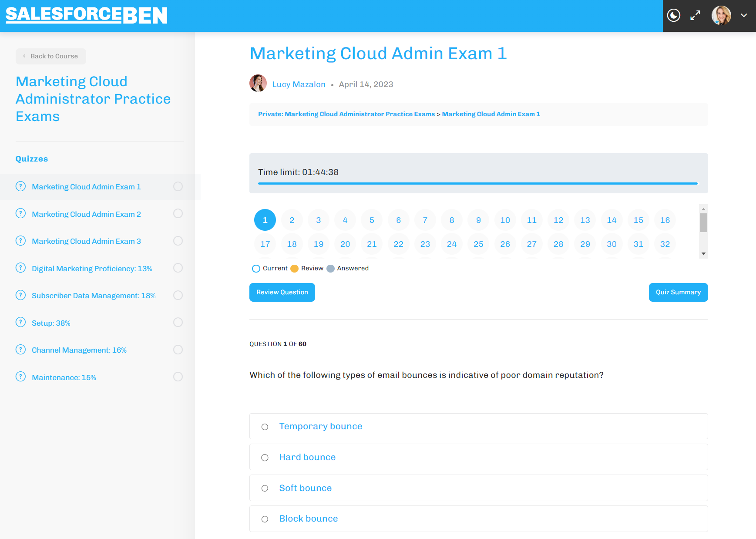Expand account dropdown chevron

pos(744,15)
